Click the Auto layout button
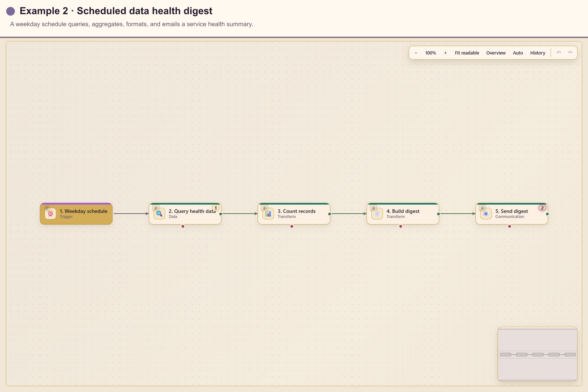Screen dimensions: 588x392 [518, 53]
